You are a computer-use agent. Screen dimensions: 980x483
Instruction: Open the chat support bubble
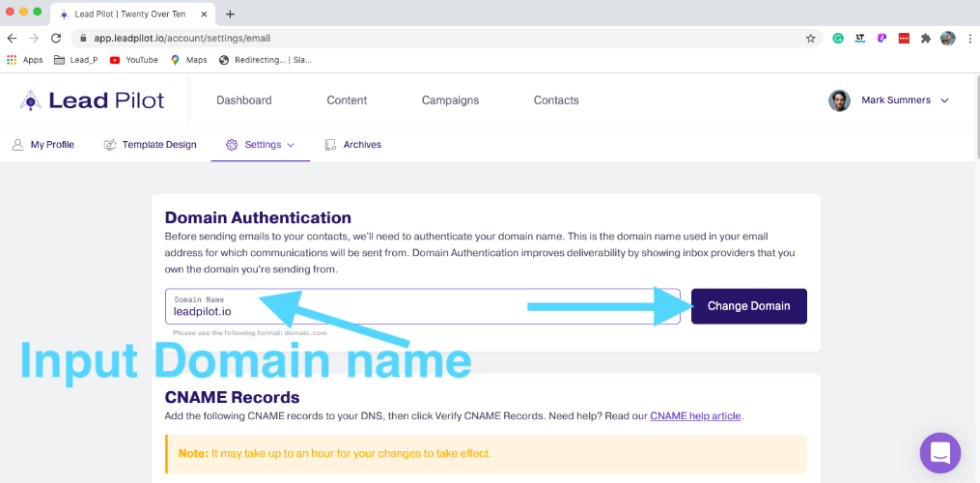click(940, 453)
